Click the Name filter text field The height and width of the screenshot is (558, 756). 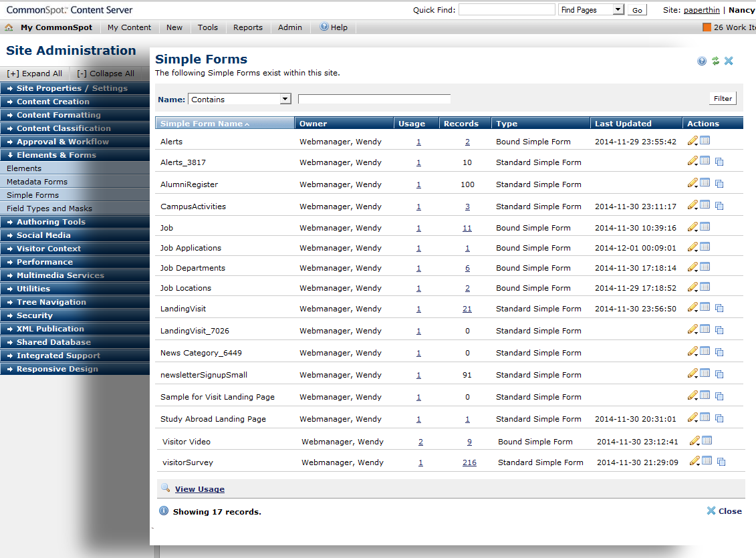coord(374,99)
